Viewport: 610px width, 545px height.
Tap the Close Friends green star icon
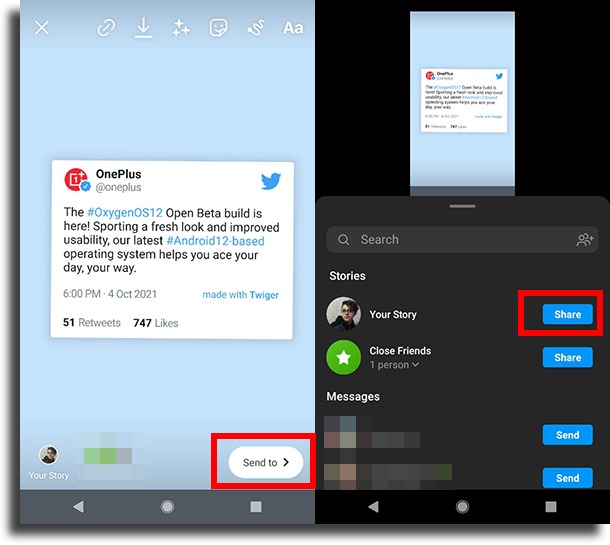pyautogui.click(x=344, y=357)
